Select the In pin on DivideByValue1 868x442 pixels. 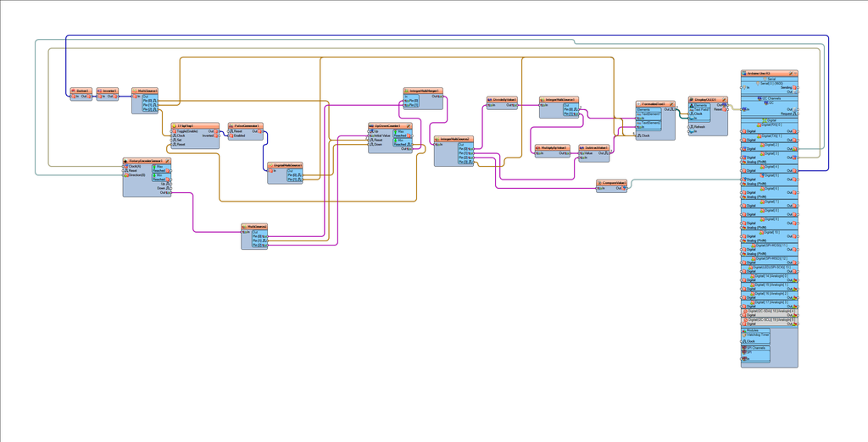[x=491, y=104]
